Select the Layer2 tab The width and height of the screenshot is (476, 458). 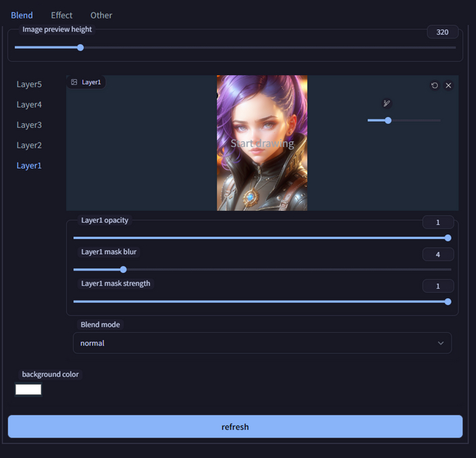(x=29, y=145)
